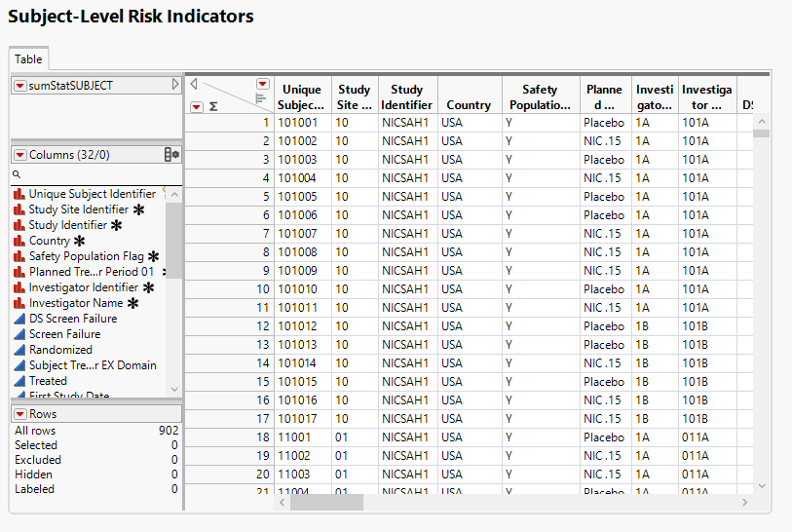This screenshot has height=532, width=792.
Task: Click the red triangle at table header top-right corner
Action: (x=262, y=85)
